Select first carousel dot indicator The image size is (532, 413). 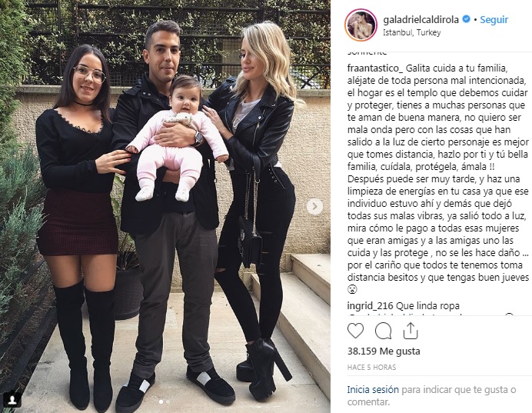pyautogui.click(x=161, y=401)
